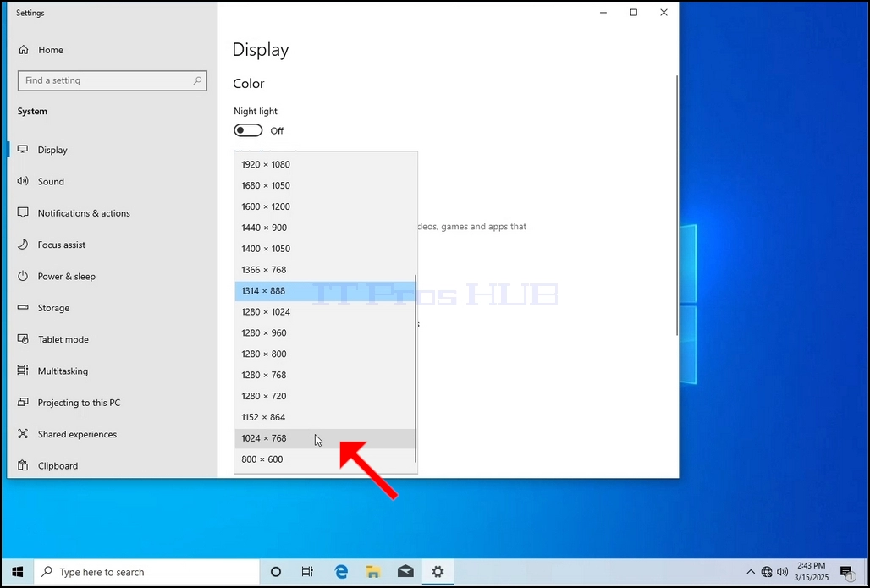Viewport: 870px width, 588px height.
Task: Pick 1400 × 1050 from resolution list
Action: click(x=325, y=249)
